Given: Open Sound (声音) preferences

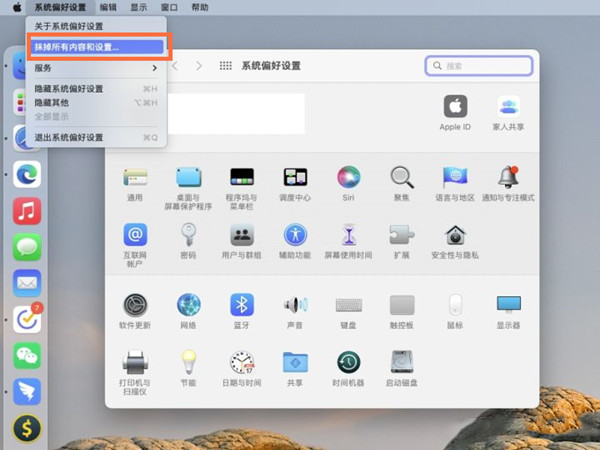Looking at the screenshot, I should 295,306.
